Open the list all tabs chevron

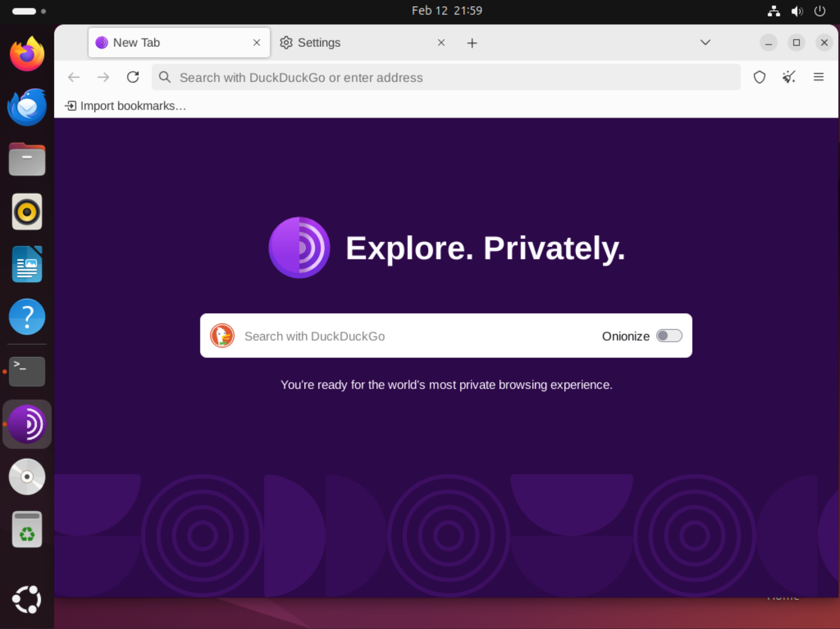[x=705, y=42]
